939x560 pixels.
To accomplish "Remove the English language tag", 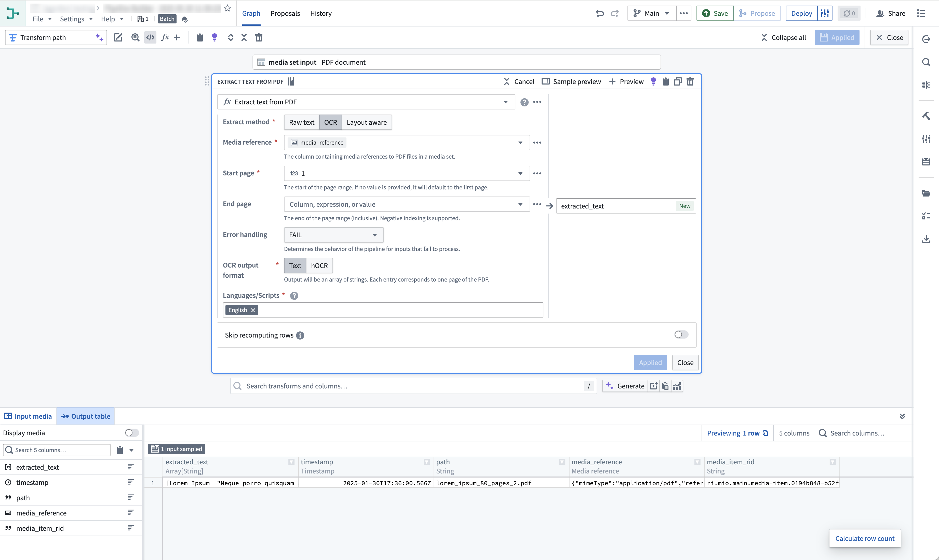I will click(x=253, y=310).
